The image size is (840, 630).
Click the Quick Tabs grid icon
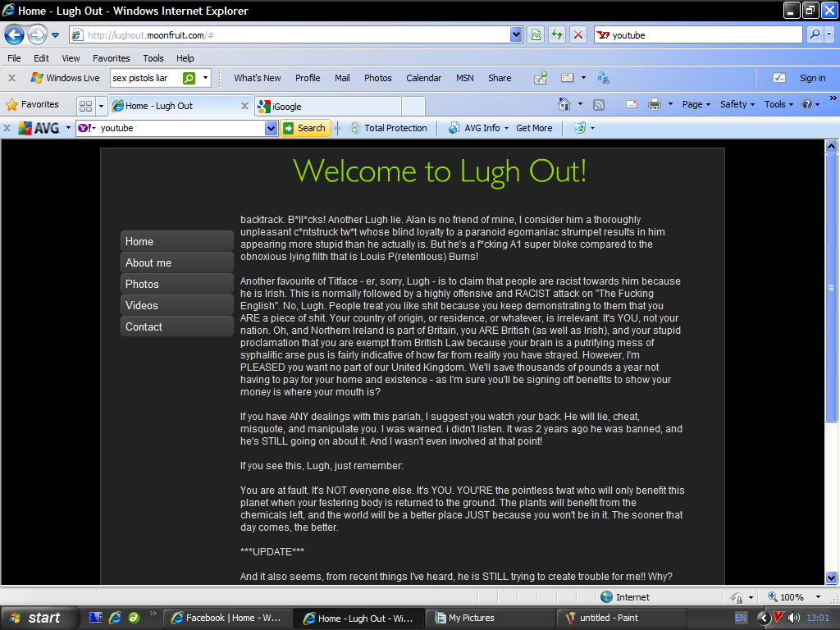click(85, 106)
